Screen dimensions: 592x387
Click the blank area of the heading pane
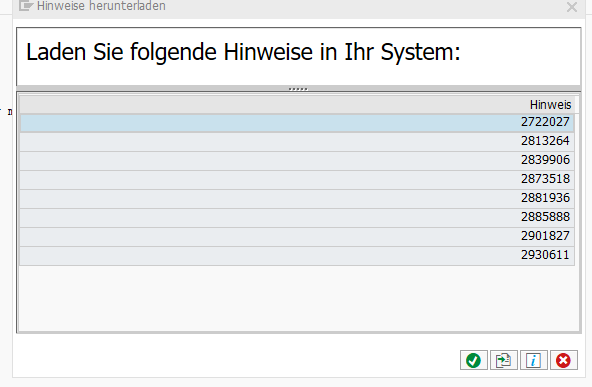coord(521,57)
